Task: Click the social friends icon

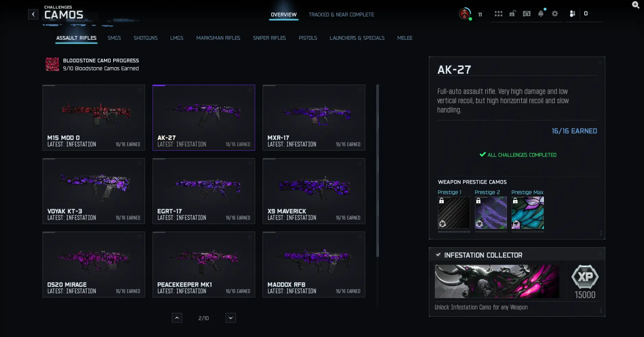Action: coord(572,13)
